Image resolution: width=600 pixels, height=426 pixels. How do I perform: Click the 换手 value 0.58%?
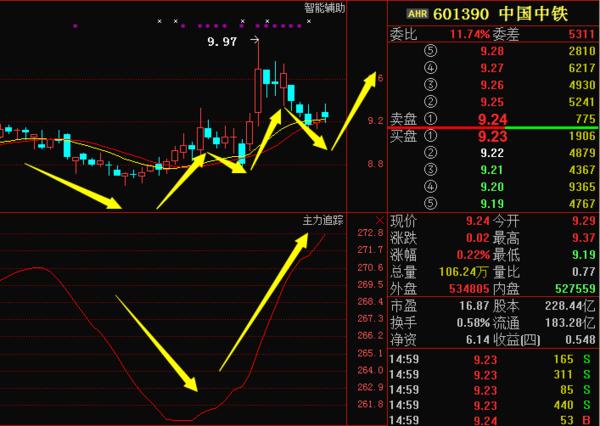point(473,323)
